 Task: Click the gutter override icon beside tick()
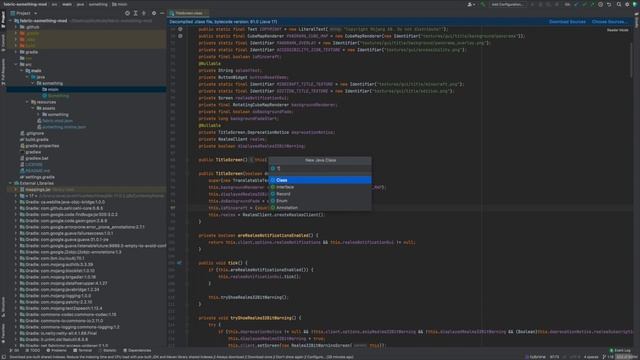coord(179,263)
